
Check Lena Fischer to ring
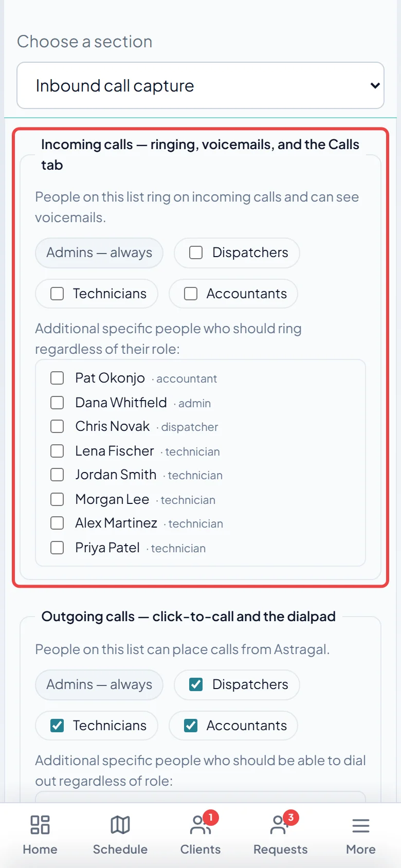(57, 451)
